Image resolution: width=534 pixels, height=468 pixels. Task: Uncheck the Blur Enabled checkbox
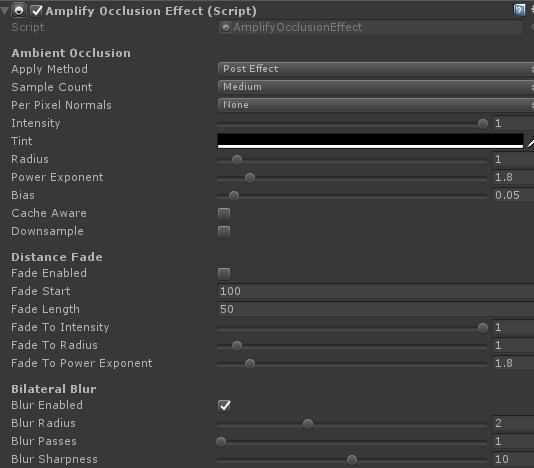click(x=224, y=405)
